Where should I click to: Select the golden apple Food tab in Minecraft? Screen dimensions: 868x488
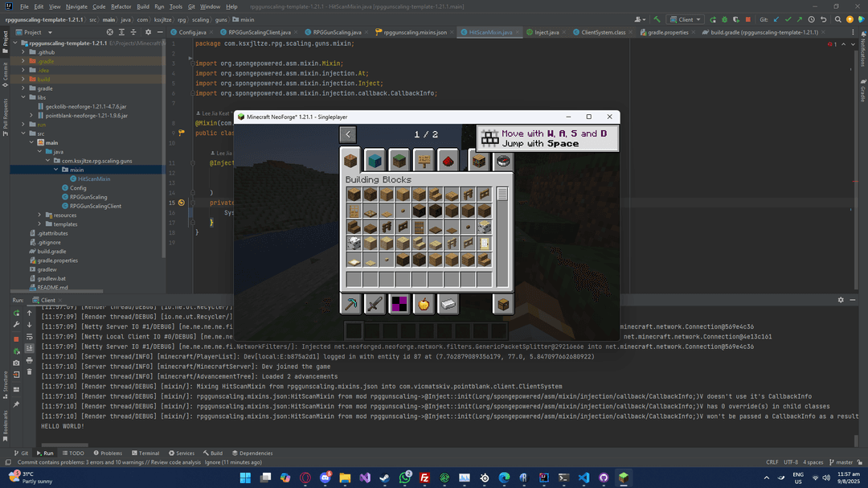pos(424,304)
